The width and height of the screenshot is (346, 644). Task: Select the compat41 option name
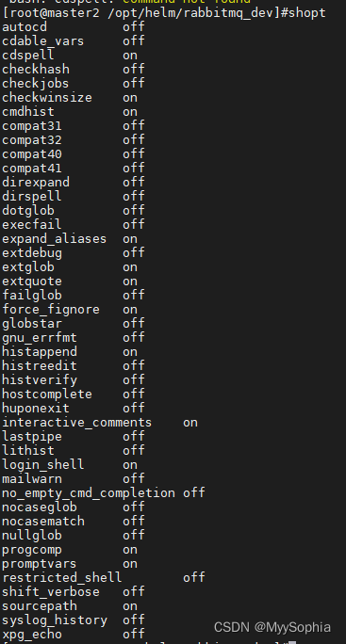point(32,169)
